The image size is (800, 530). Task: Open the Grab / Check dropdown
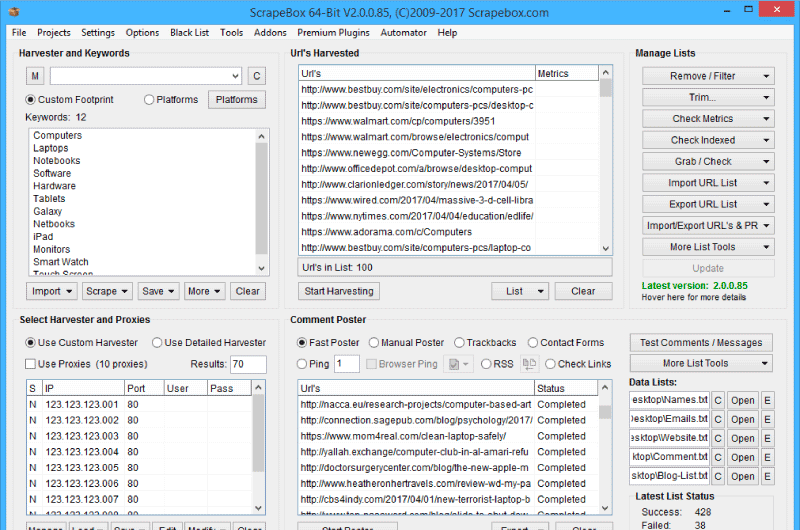(x=708, y=162)
